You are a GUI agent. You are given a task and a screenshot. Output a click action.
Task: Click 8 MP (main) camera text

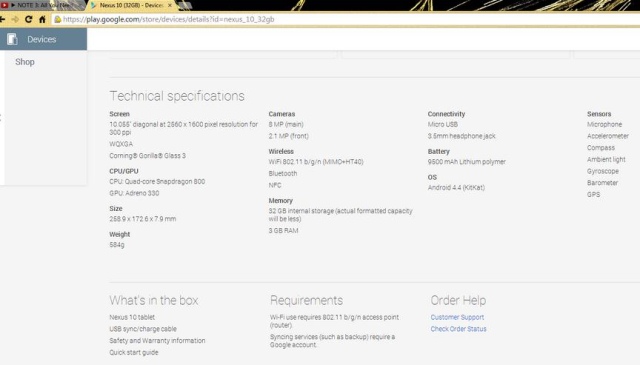[286, 125]
